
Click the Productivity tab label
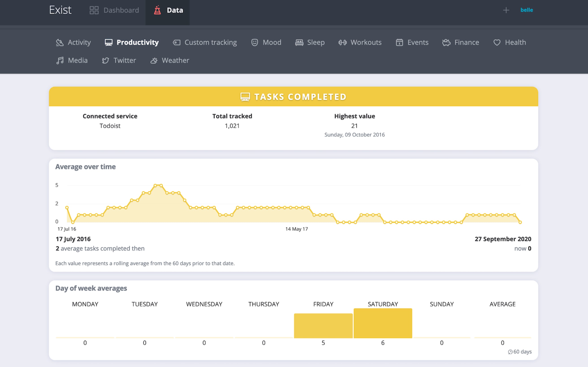138,42
